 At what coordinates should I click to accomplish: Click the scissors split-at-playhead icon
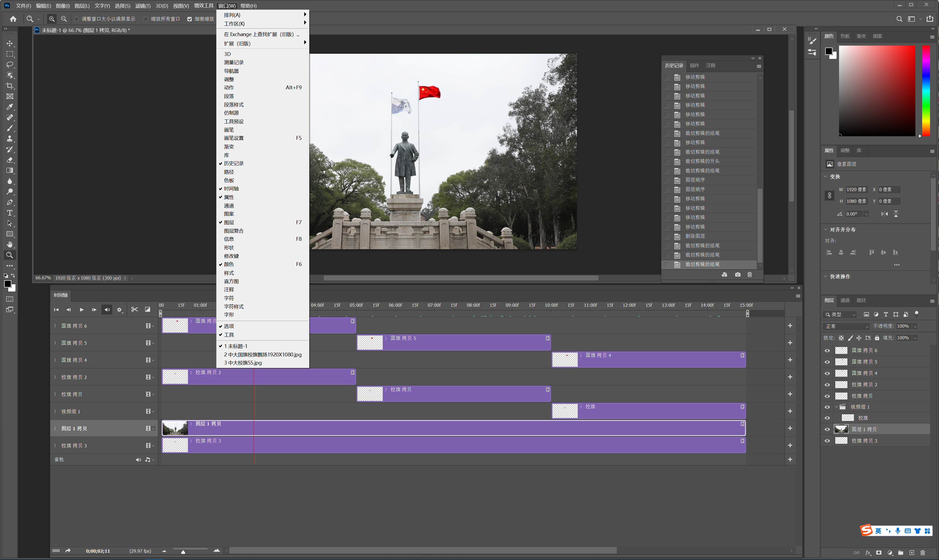(x=134, y=309)
